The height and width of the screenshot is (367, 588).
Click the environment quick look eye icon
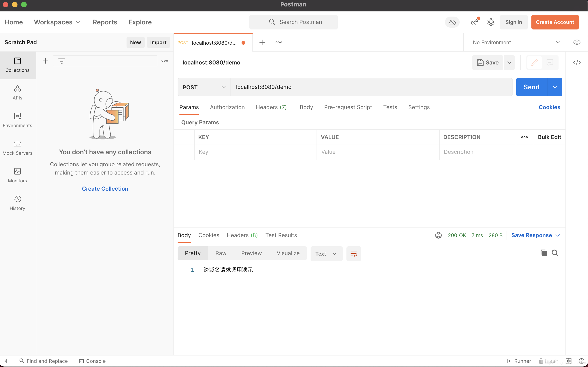coord(576,42)
